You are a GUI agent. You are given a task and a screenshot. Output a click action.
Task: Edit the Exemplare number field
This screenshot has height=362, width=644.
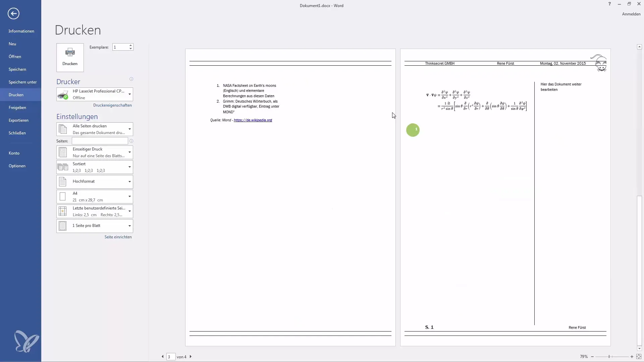120,47
